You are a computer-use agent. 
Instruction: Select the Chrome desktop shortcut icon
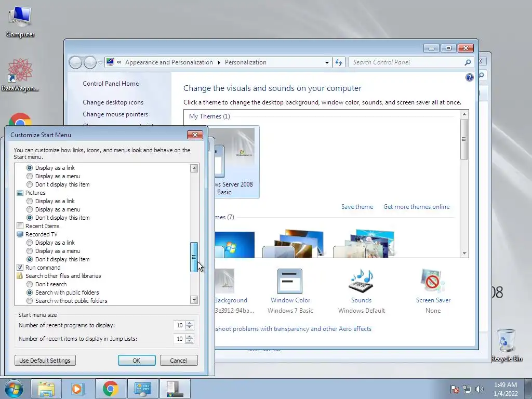(x=20, y=119)
